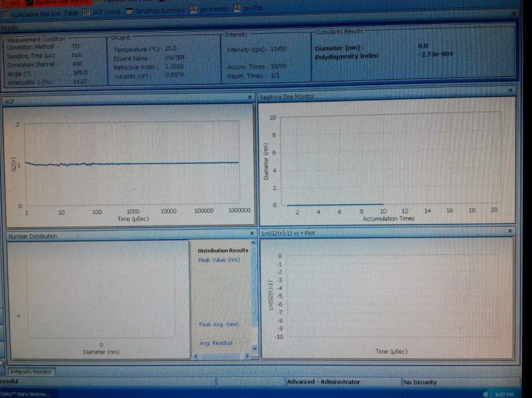
Task: Click the Temperature value 25.0
Action: [170, 49]
